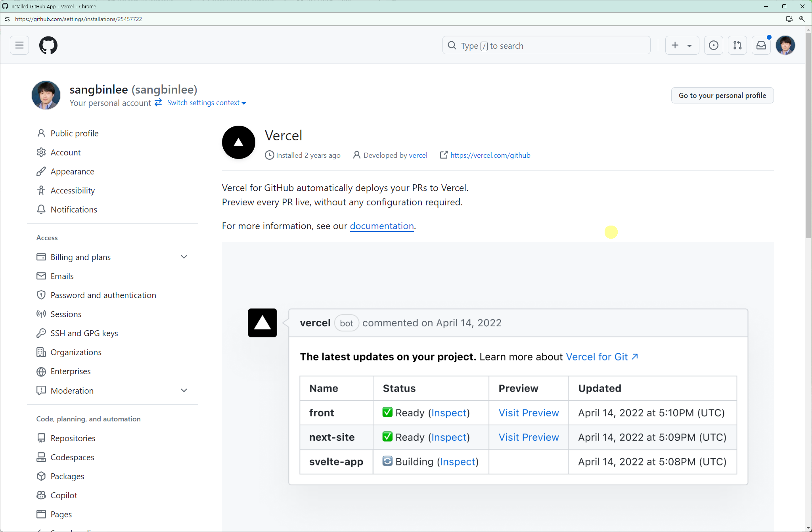
Task: Open the Issues icon in header
Action: click(x=713, y=45)
